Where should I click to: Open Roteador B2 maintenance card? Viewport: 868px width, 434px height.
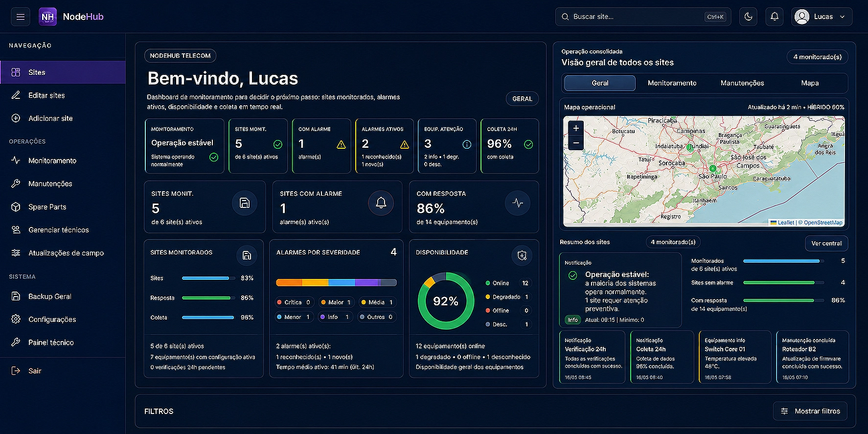(812, 357)
